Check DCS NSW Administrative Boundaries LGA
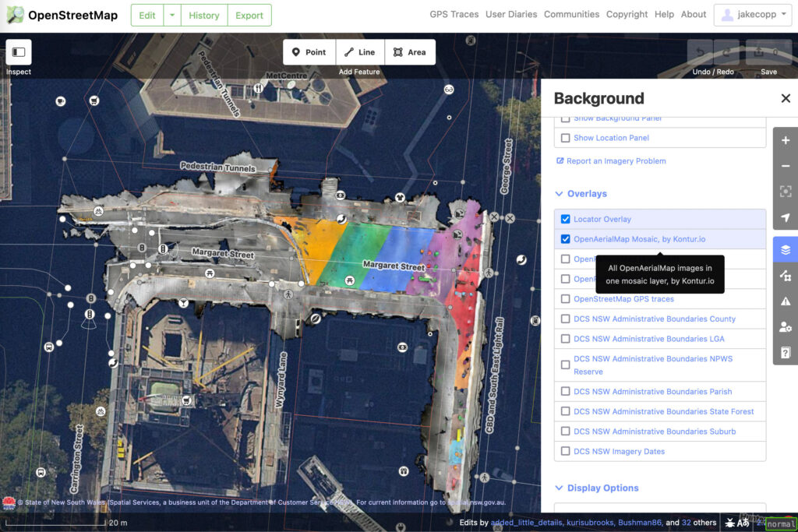Image resolution: width=798 pixels, height=532 pixels. (x=565, y=339)
